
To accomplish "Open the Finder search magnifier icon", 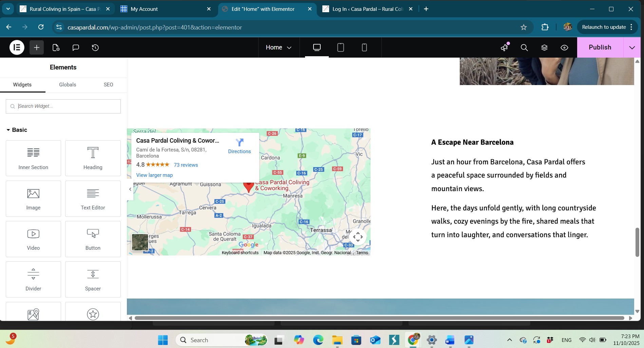I will click(x=524, y=47).
